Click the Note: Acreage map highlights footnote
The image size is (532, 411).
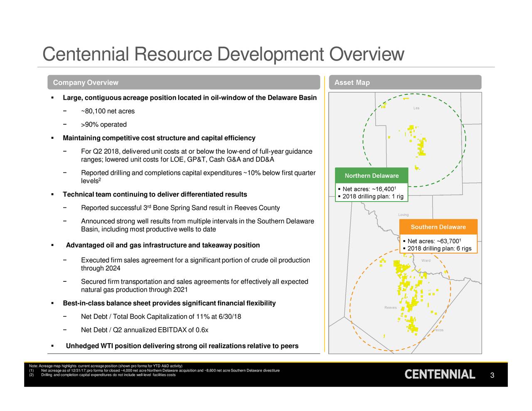(106, 366)
